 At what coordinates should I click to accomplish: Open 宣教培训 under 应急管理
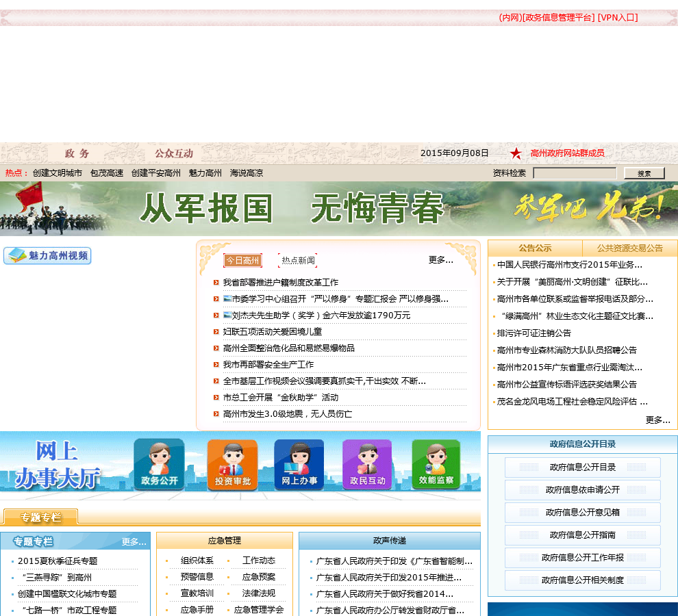197,593
